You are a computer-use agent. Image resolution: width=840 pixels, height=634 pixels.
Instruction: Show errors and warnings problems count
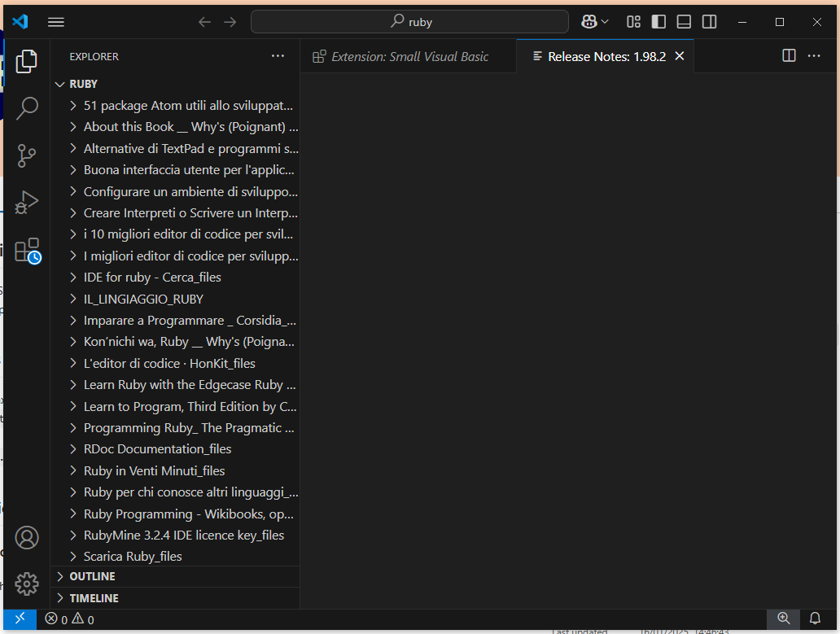(x=70, y=619)
